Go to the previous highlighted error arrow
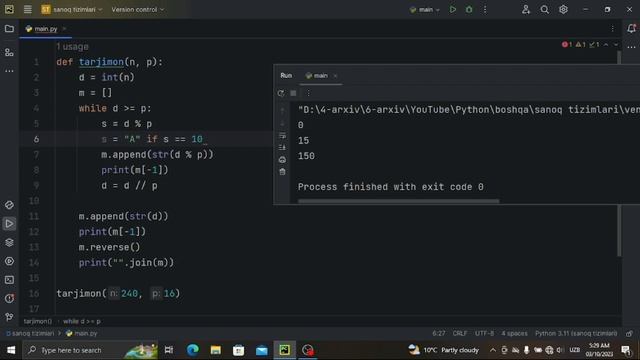640x360 pixels. click(606, 44)
